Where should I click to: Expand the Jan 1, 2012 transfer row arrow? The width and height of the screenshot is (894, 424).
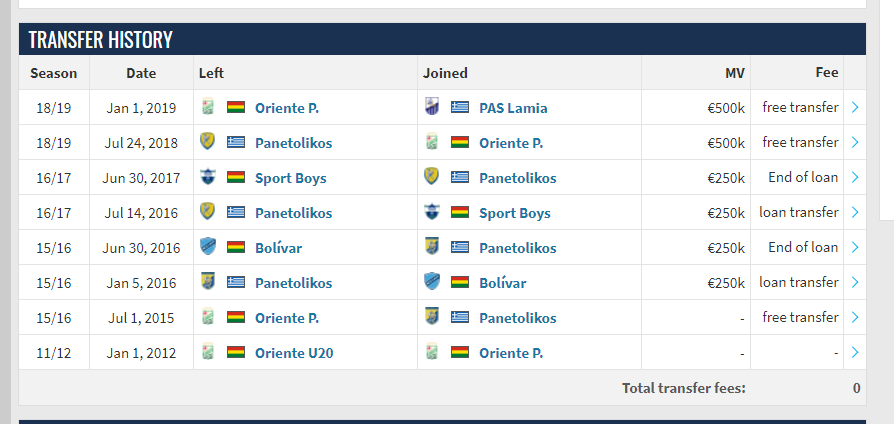click(855, 353)
